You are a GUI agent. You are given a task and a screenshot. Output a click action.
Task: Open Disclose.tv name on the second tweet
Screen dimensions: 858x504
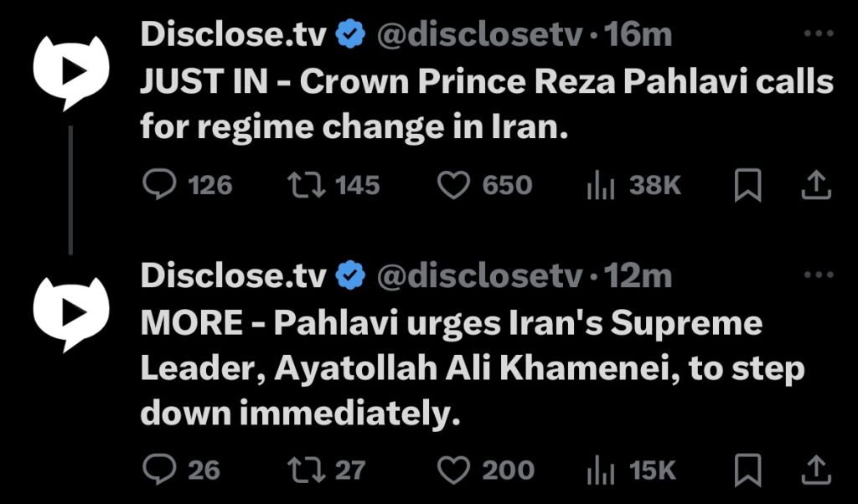[234, 276]
